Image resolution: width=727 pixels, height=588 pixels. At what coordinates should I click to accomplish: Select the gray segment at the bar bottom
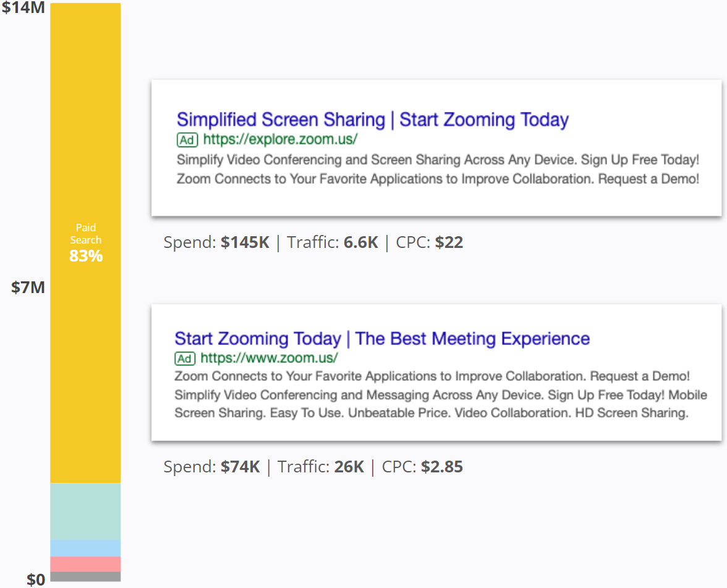tap(85, 577)
